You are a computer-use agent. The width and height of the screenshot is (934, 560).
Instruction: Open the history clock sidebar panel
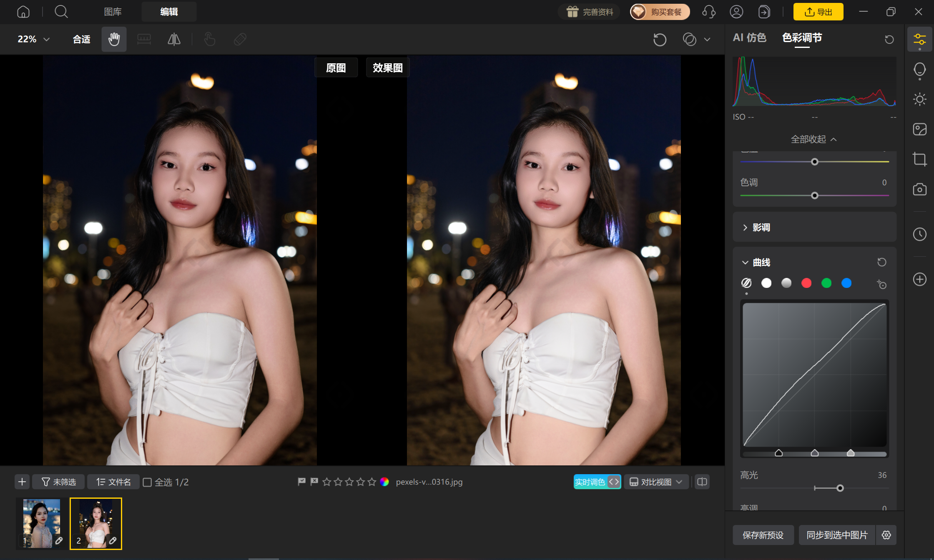click(x=919, y=234)
